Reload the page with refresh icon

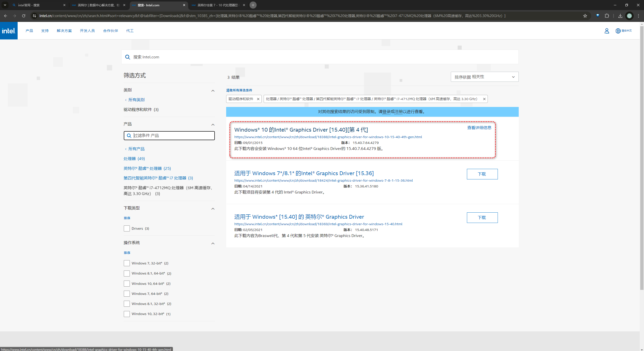click(x=24, y=16)
